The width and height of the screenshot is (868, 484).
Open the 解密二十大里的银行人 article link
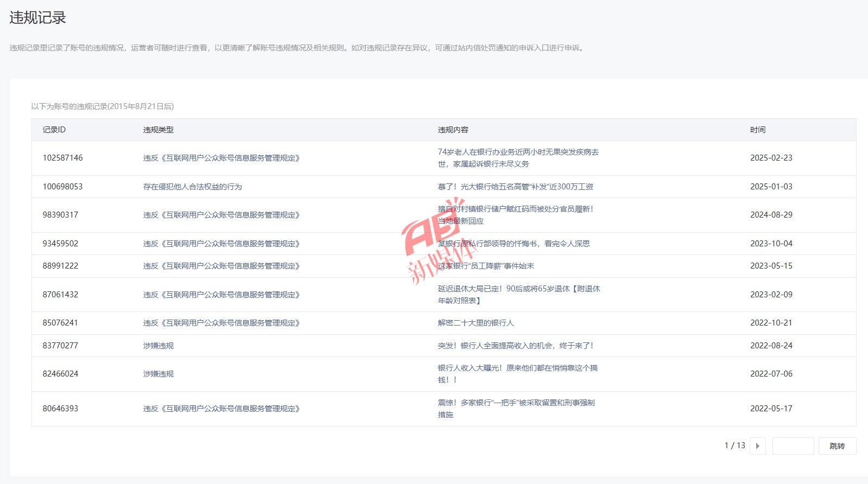[x=476, y=323]
